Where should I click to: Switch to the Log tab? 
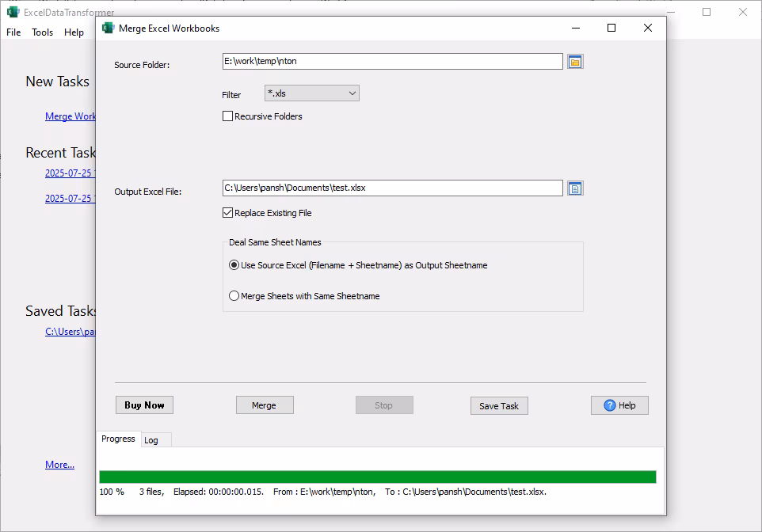pos(154,439)
